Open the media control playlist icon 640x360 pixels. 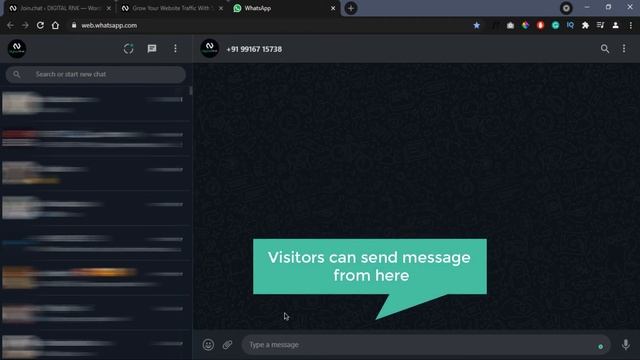[x=600, y=25]
